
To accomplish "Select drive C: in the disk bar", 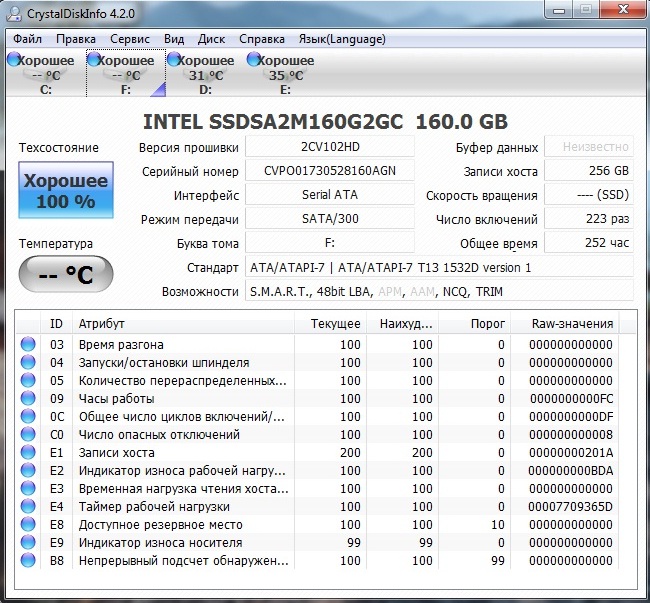I will coord(45,73).
